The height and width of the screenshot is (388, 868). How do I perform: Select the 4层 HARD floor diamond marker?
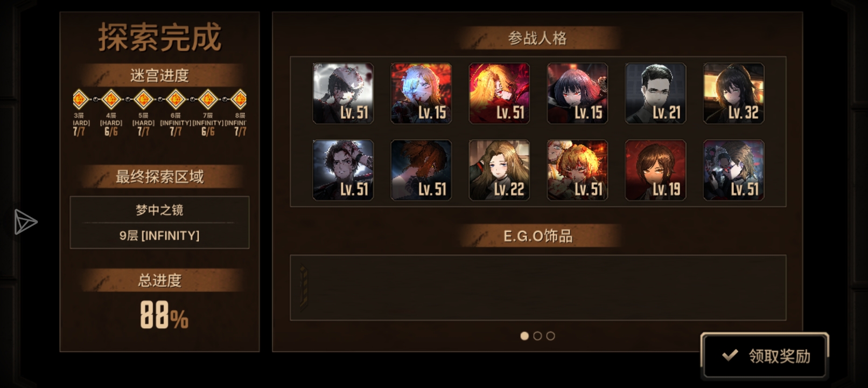click(111, 99)
